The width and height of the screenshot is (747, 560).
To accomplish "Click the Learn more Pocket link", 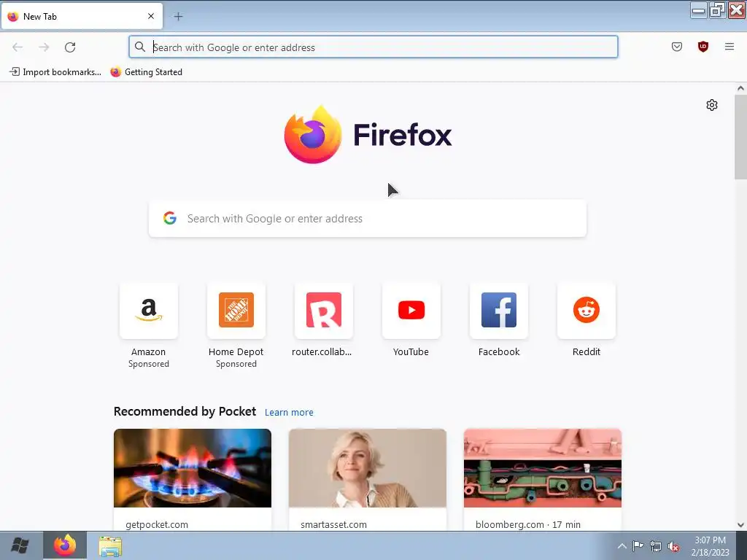I will tap(289, 413).
